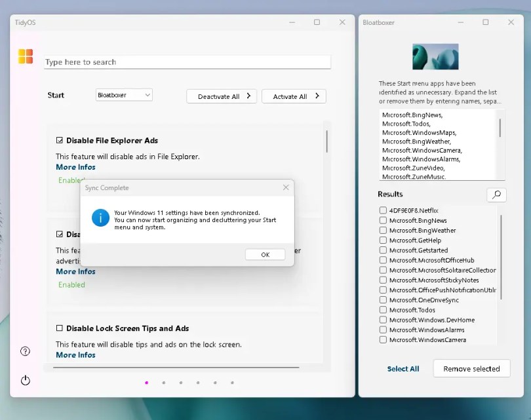531x420 pixels.
Task: Tick the Microsoft.MicrosoftStickyNotes checkbox
Action: 383,280
